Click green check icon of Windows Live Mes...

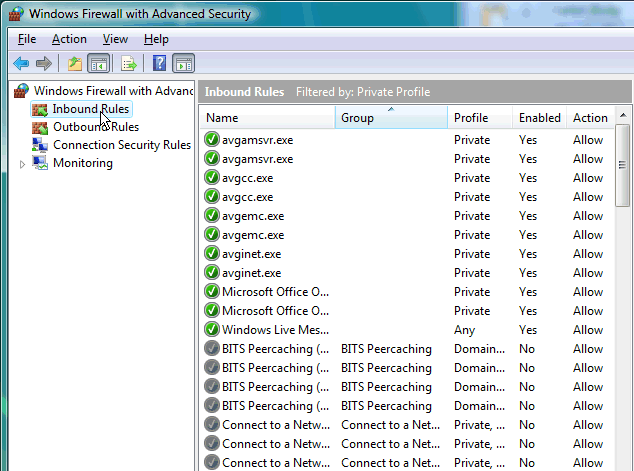[212, 329]
